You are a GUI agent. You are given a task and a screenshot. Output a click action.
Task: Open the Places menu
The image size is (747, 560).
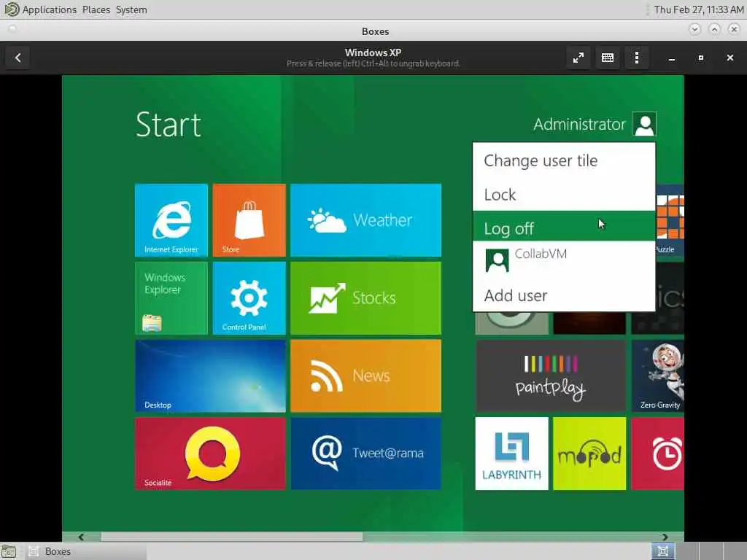pyautogui.click(x=96, y=9)
